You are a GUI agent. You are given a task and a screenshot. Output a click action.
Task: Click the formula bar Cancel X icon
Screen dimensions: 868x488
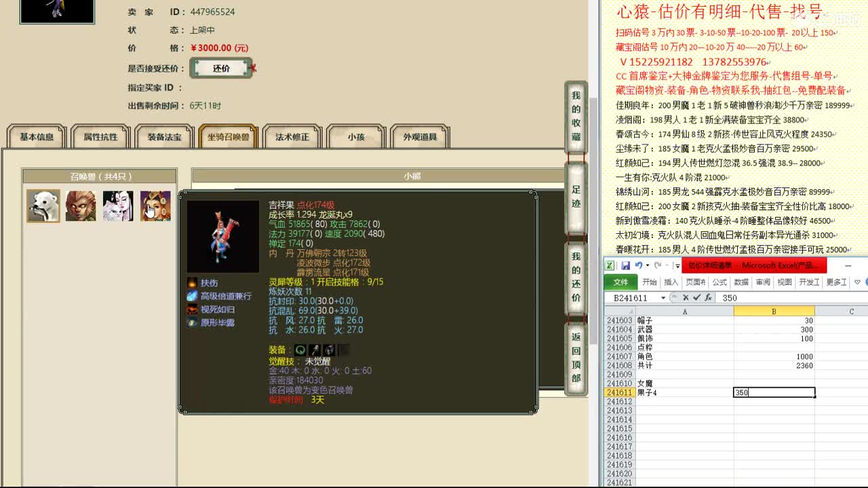(686, 298)
